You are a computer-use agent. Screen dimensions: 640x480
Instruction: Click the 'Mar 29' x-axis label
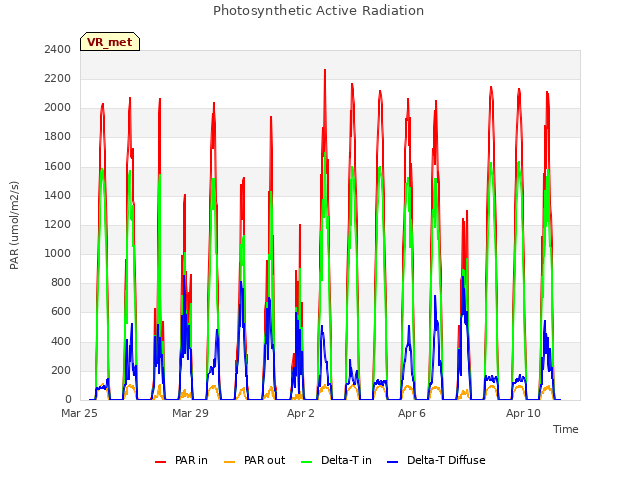190,413
